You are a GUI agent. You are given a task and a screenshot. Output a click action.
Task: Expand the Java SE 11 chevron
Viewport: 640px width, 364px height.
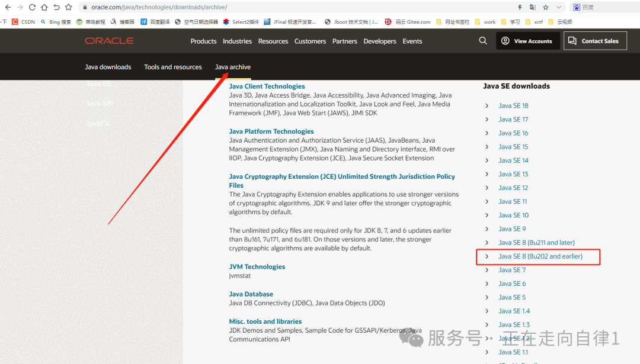pyautogui.click(x=487, y=202)
